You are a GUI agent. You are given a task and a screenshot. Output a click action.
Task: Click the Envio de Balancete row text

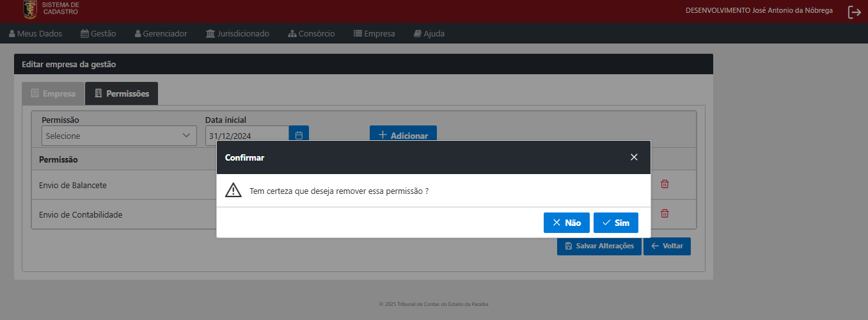(x=73, y=185)
